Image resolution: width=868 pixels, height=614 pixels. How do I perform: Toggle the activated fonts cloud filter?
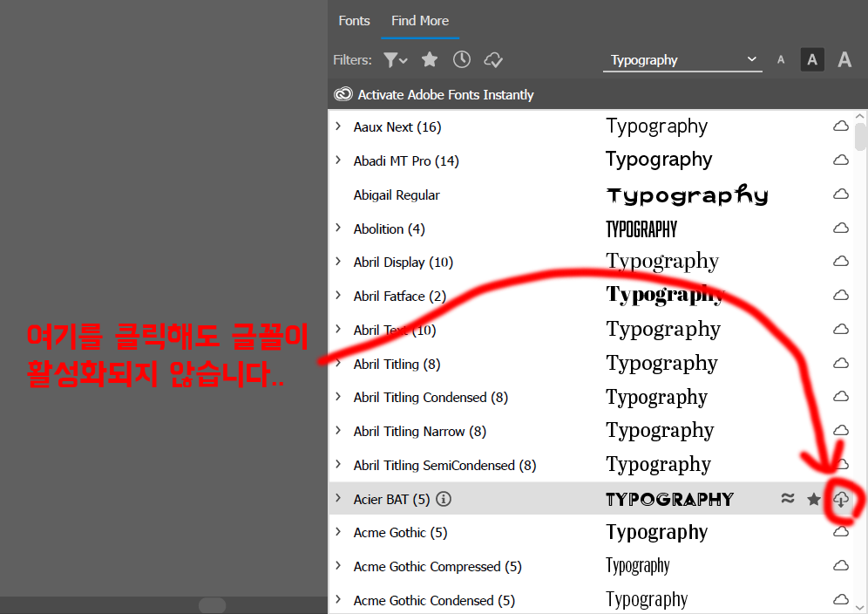click(493, 60)
